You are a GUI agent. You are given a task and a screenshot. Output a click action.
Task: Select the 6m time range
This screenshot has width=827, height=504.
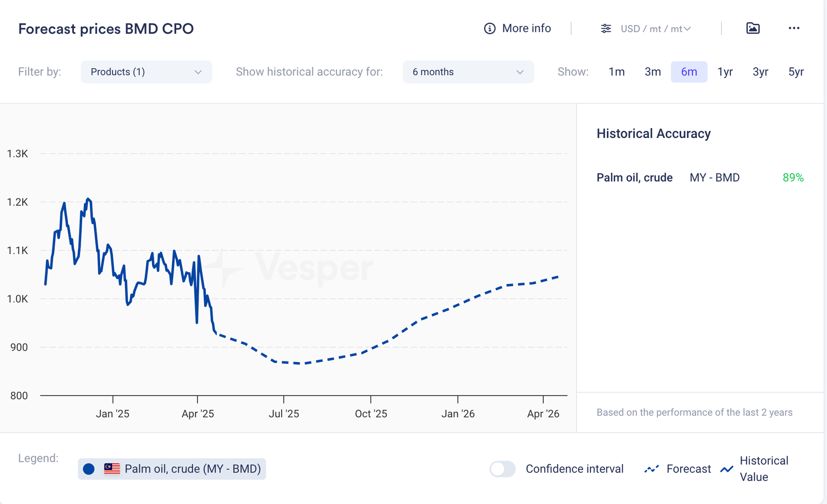pos(689,72)
